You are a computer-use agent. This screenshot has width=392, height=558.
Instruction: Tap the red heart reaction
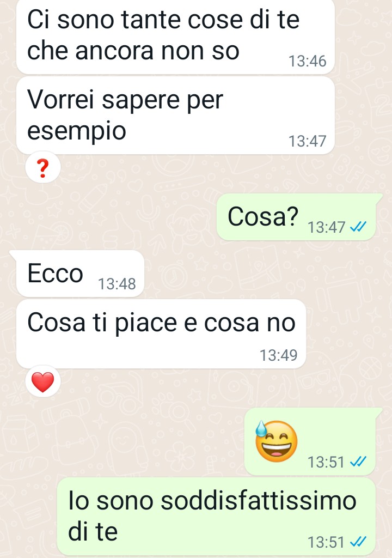[x=42, y=382]
